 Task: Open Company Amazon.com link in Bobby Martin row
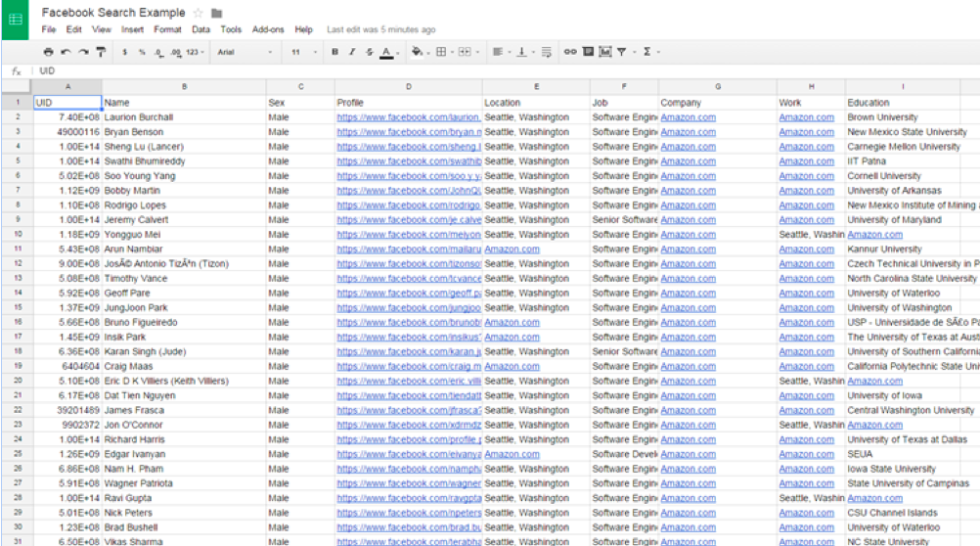pyautogui.click(x=689, y=191)
